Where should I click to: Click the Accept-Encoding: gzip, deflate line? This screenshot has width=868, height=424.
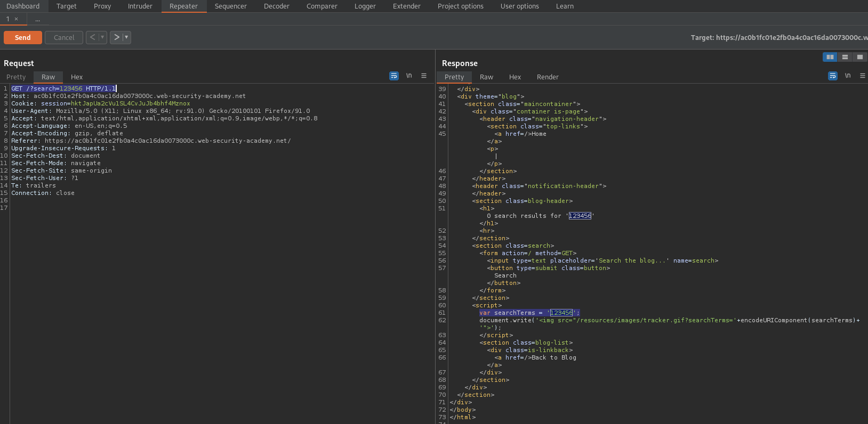(67, 133)
